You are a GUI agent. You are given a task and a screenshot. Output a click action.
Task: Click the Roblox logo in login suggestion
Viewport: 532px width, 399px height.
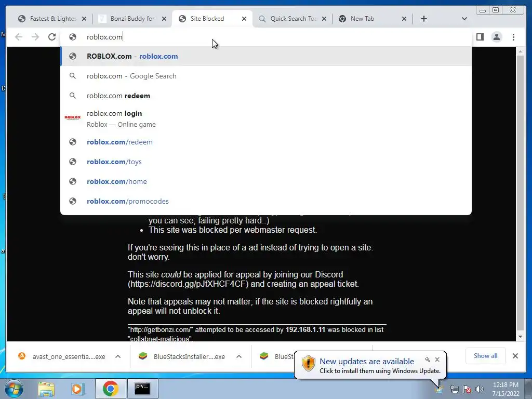coord(73,117)
